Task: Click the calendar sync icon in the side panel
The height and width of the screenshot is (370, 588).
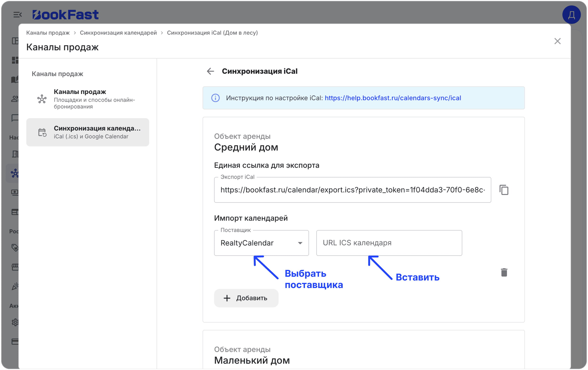Action: click(42, 132)
